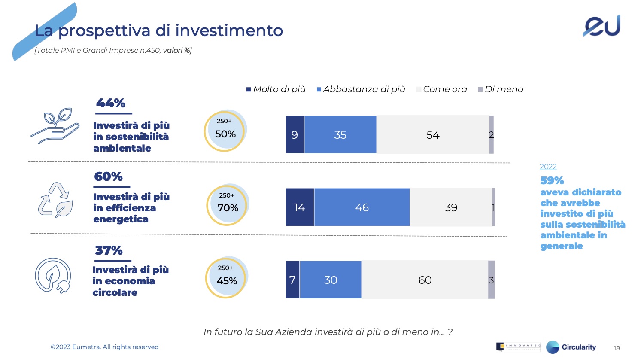Click the 2022 underlined link
The width and height of the screenshot is (644, 362).
[548, 167]
